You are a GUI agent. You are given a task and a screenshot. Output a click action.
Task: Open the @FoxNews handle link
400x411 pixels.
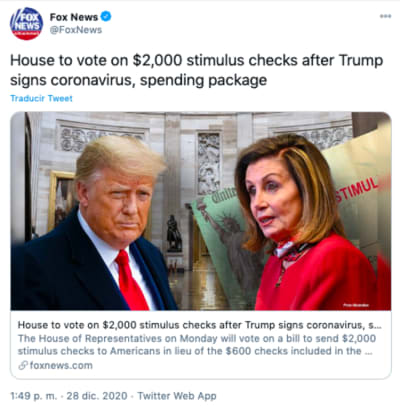click(x=76, y=30)
